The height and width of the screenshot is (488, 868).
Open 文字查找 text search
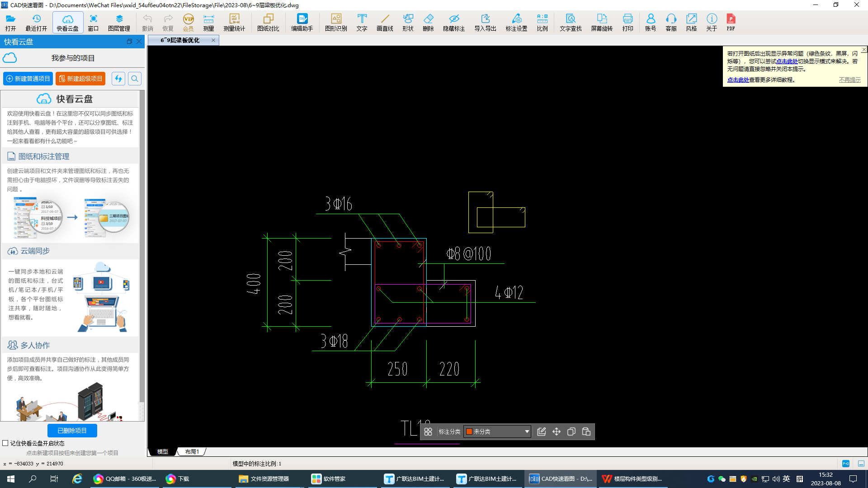(x=571, y=22)
